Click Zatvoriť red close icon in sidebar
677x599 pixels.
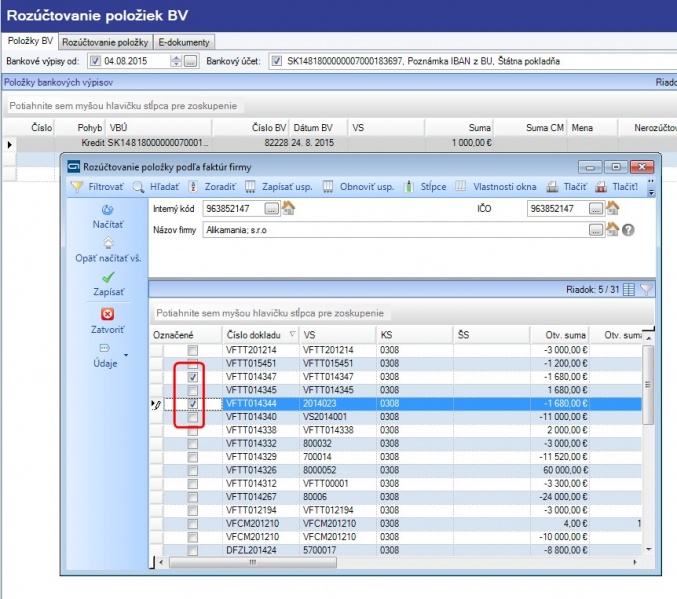point(107,313)
